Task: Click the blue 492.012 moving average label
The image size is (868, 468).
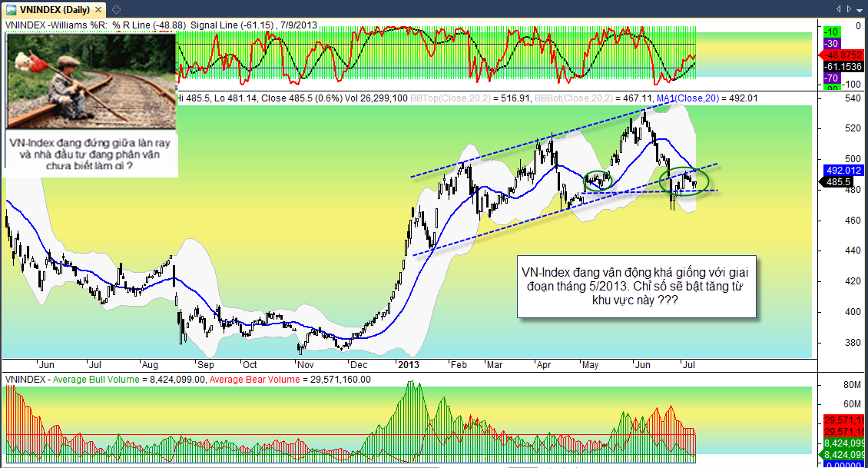Action: tap(842, 171)
